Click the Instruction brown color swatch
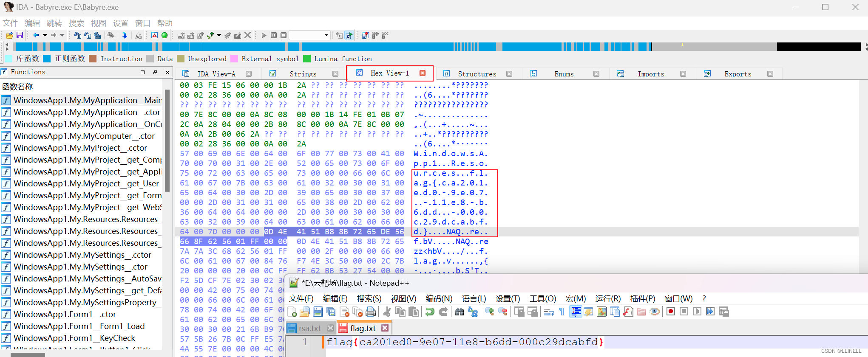Screen dimensions: 868x357 click(93, 59)
